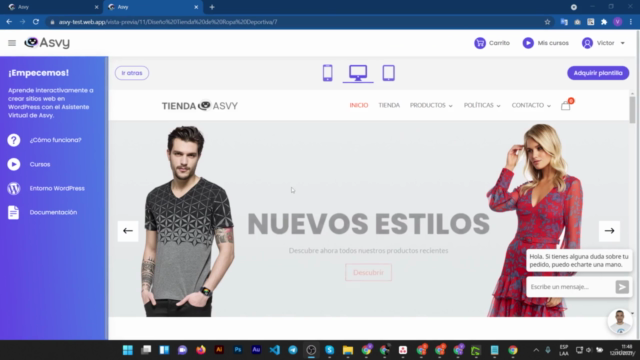Viewport: 640px width, 360px height.
Task: Open Adobe Illustrator from the taskbar
Action: (x=219, y=350)
